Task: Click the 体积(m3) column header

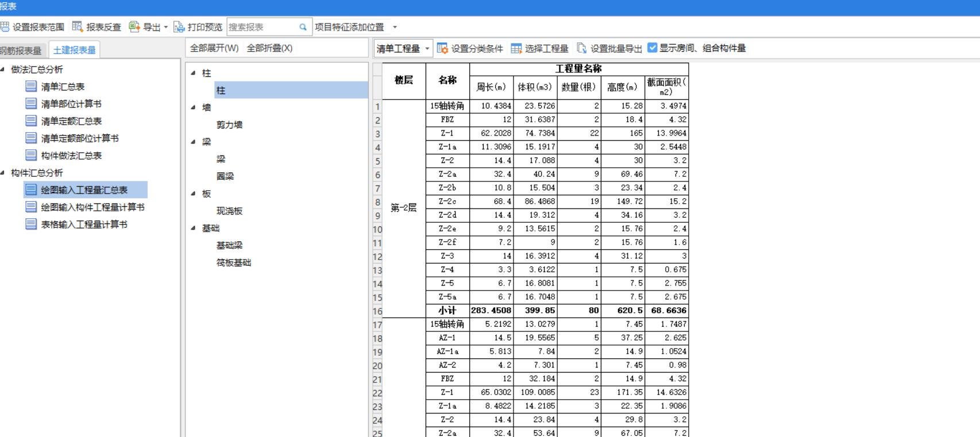Action: click(535, 87)
